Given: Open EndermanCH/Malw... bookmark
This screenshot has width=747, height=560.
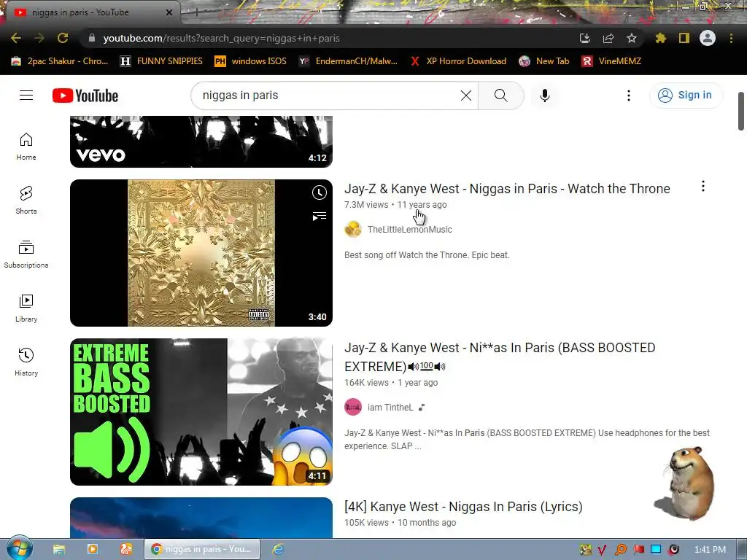Looking at the screenshot, I should 348,61.
